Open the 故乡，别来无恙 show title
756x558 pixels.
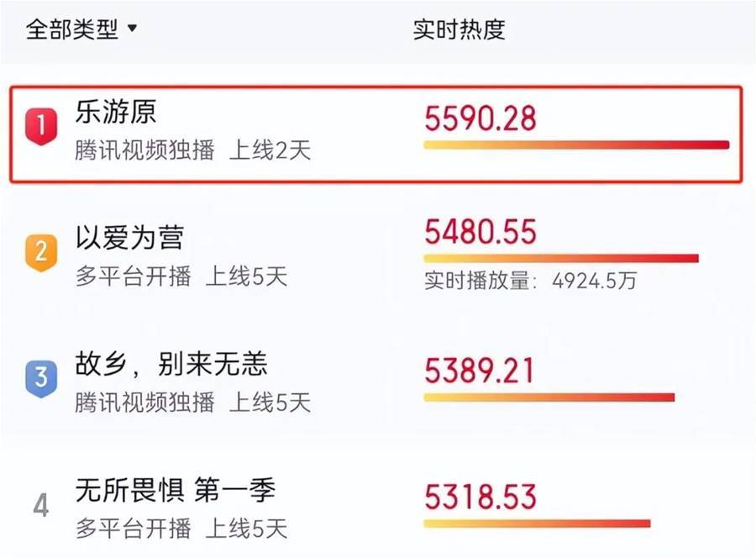[x=171, y=364]
